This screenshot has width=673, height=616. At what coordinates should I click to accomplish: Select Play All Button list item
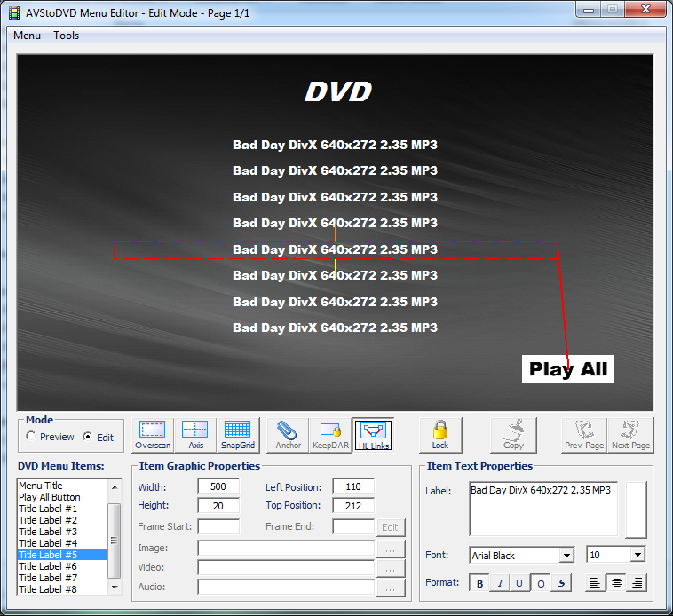pos(62,497)
